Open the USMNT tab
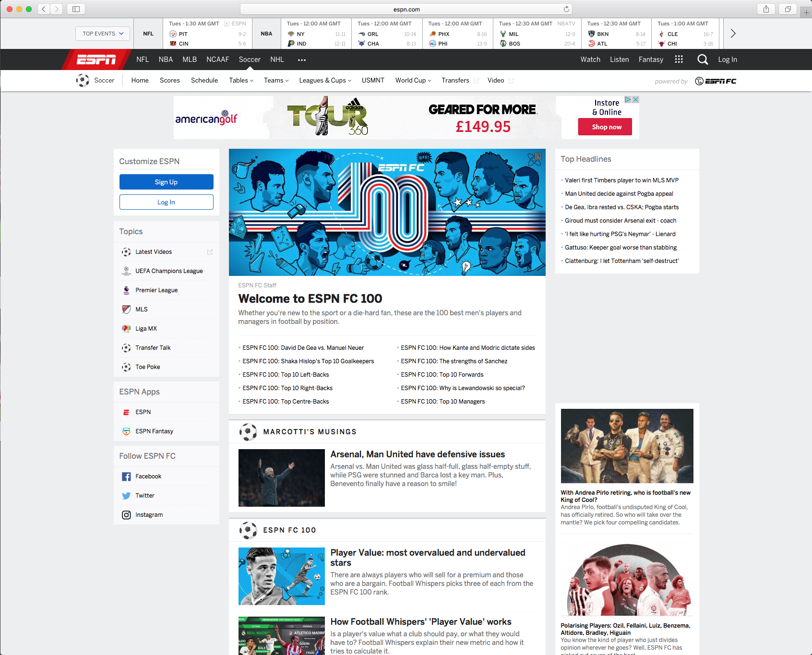The width and height of the screenshot is (812, 655). 373,80
